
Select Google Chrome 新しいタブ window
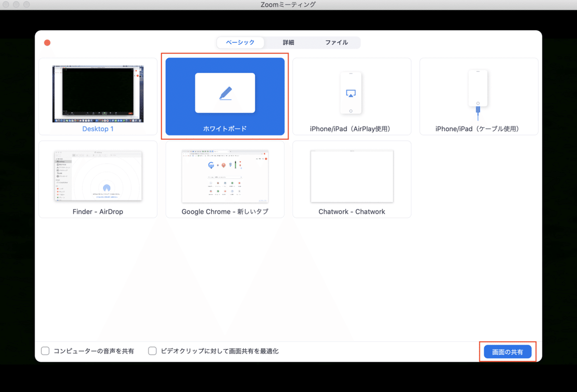click(x=225, y=178)
